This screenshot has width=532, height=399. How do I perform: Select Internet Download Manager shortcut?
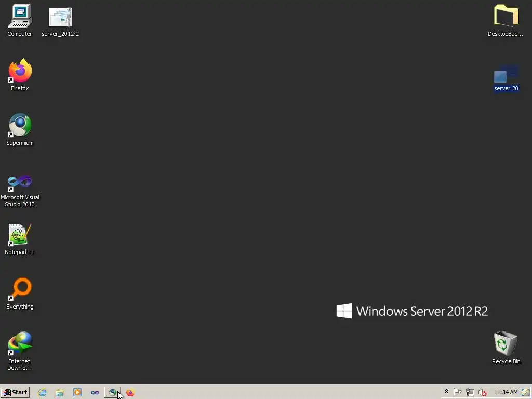tap(20, 351)
